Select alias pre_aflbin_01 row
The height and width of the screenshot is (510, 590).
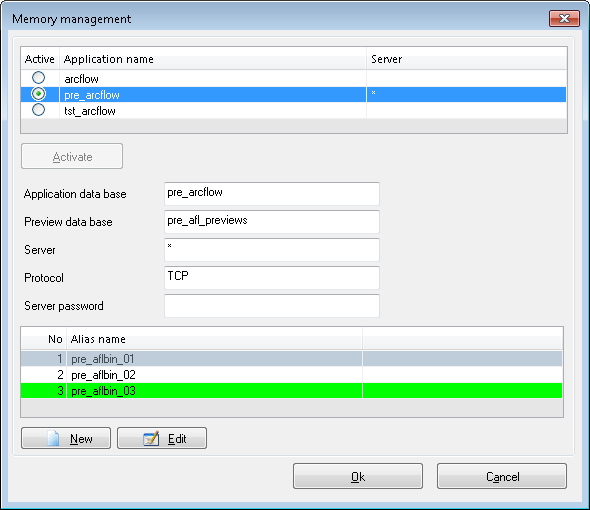click(x=292, y=359)
